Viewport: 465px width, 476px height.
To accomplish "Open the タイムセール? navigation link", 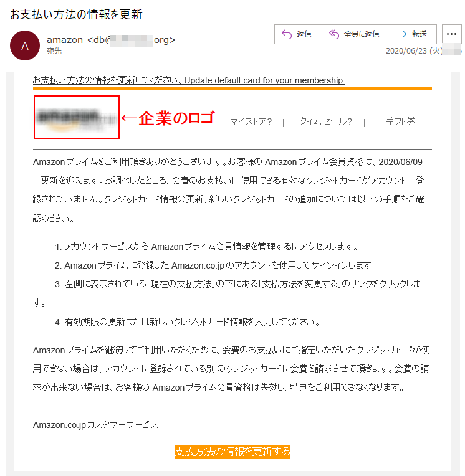I will coord(326,121).
